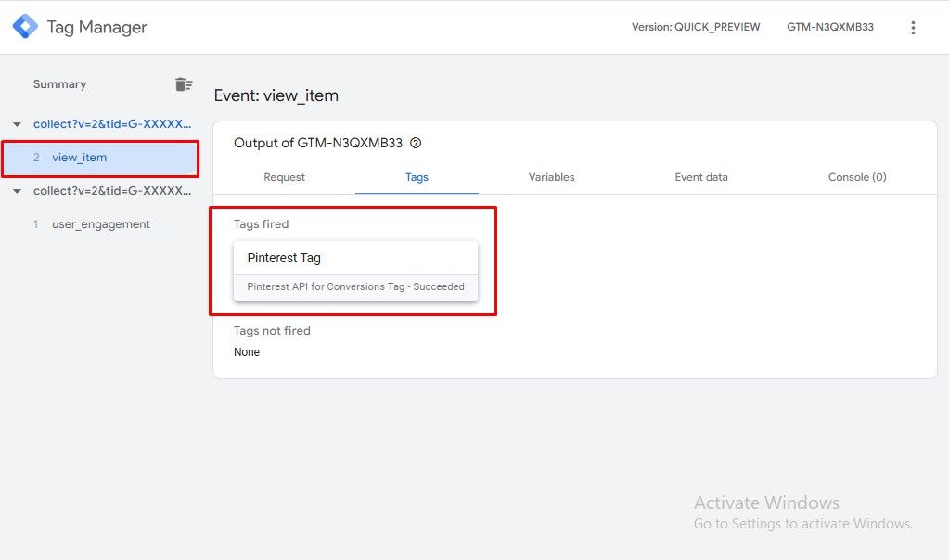Open the Summary item in sidebar

59,84
